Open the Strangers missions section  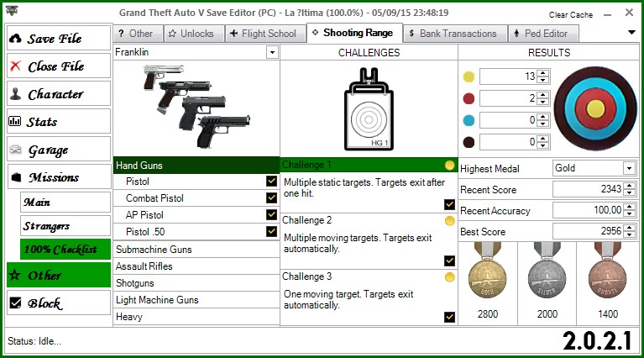point(65,226)
